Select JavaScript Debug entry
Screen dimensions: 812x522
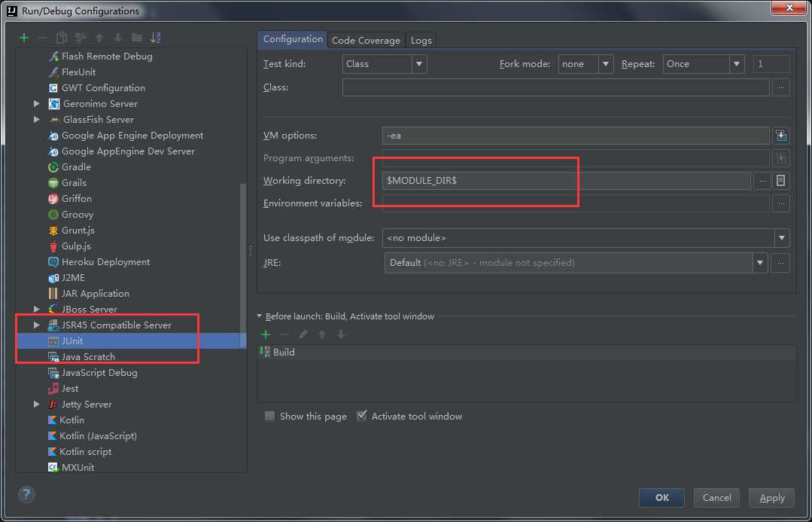click(99, 373)
